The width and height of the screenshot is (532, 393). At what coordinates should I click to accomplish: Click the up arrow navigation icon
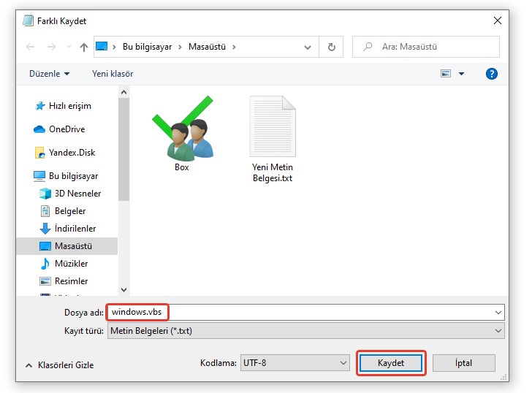pos(83,47)
